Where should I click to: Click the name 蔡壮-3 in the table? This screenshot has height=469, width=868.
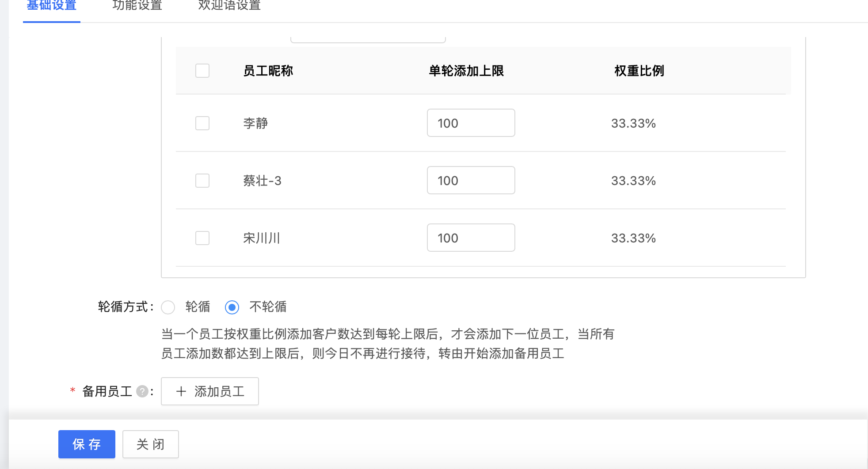(262, 181)
